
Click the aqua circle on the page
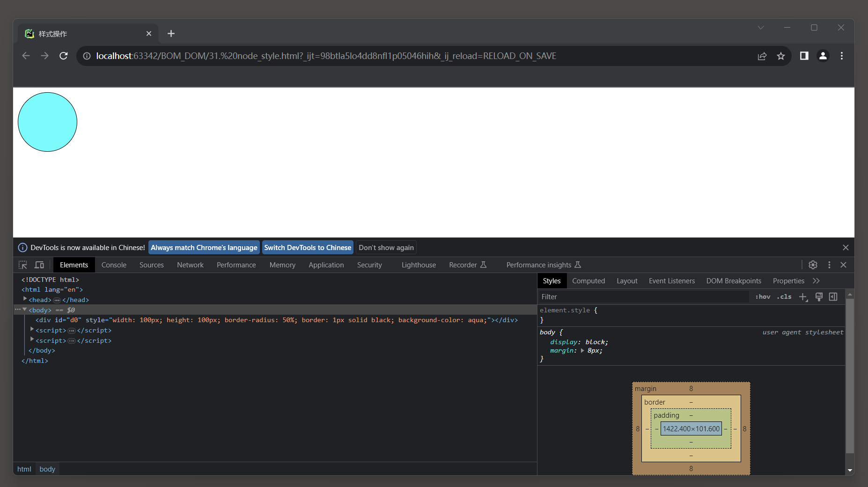(47, 122)
